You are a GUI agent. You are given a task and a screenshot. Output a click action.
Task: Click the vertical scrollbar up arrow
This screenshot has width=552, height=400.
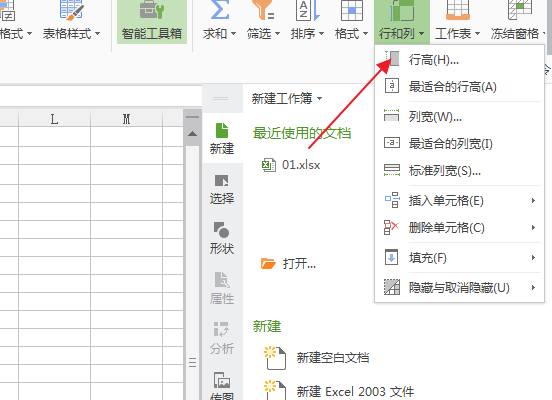click(x=192, y=134)
